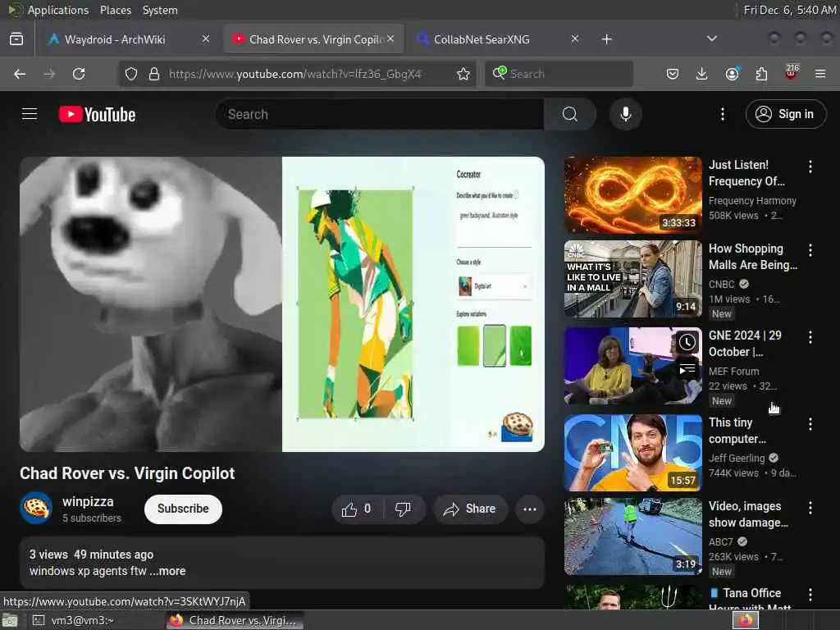This screenshot has width=840, height=630.
Task: Add GNE 2024 video to queue
Action: click(687, 369)
